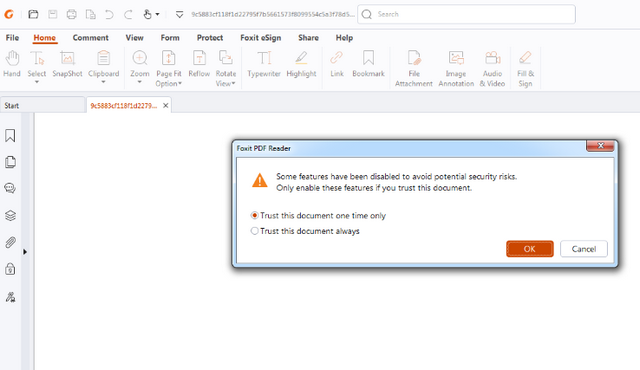The height and width of the screenshot is (370, 640).
Task: Expand Zoom dropdown arrow
Action: click(x=140, y=82)
